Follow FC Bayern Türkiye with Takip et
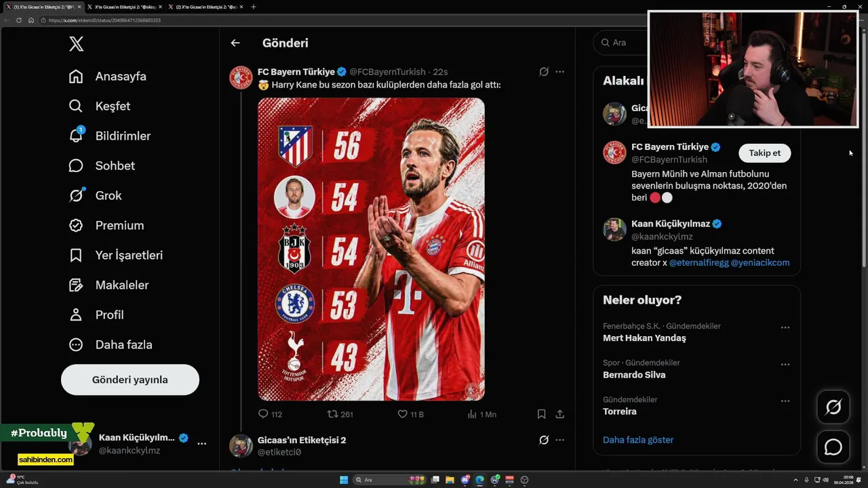 (x=764, y=152)
